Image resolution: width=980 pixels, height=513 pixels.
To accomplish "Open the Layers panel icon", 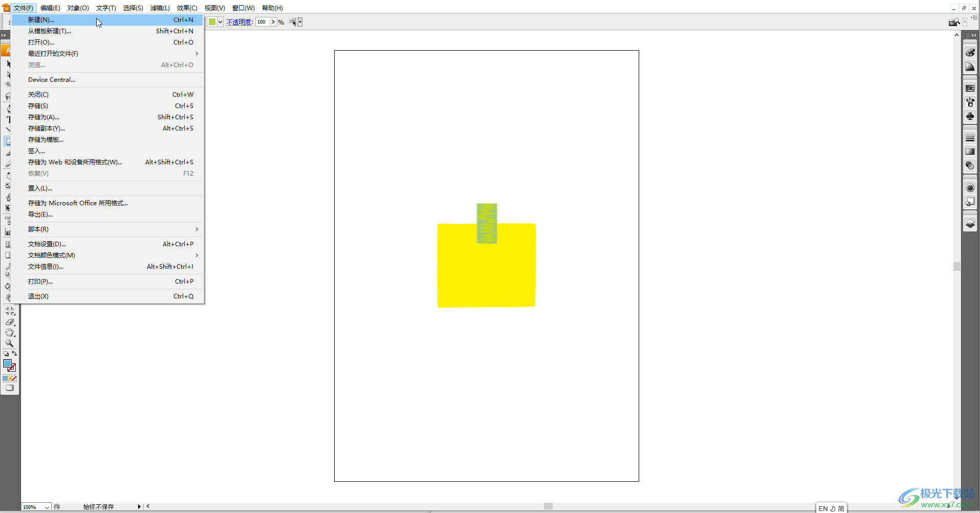I will click(970, 224).
